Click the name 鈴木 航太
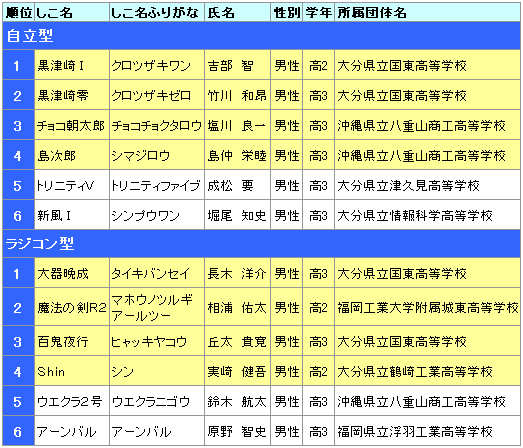 (x=237, y=402)
